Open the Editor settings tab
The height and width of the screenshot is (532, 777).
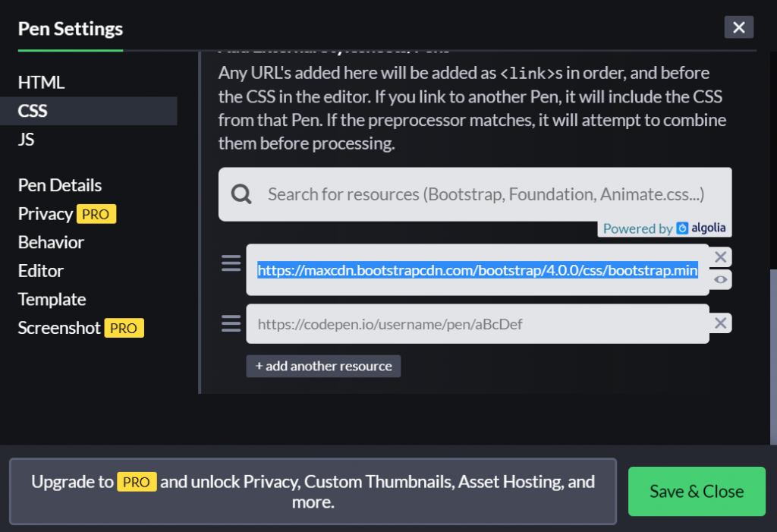[x=41, y=271]
